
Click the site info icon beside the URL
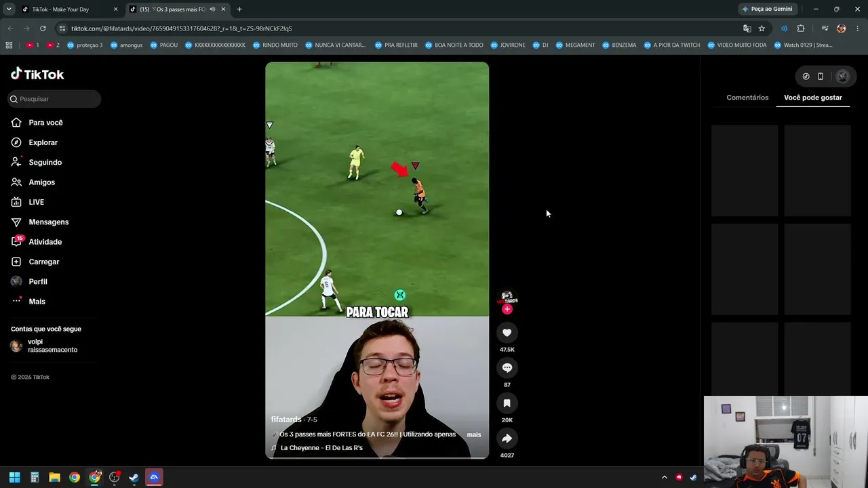(x=62, y=28)
